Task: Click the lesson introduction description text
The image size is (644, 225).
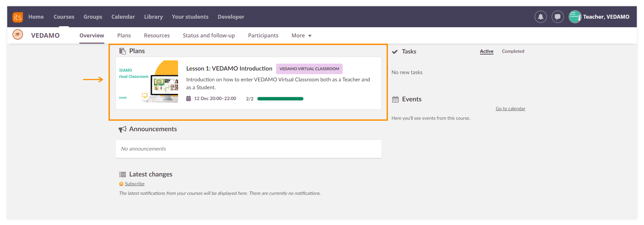Action: coord(278,84)
